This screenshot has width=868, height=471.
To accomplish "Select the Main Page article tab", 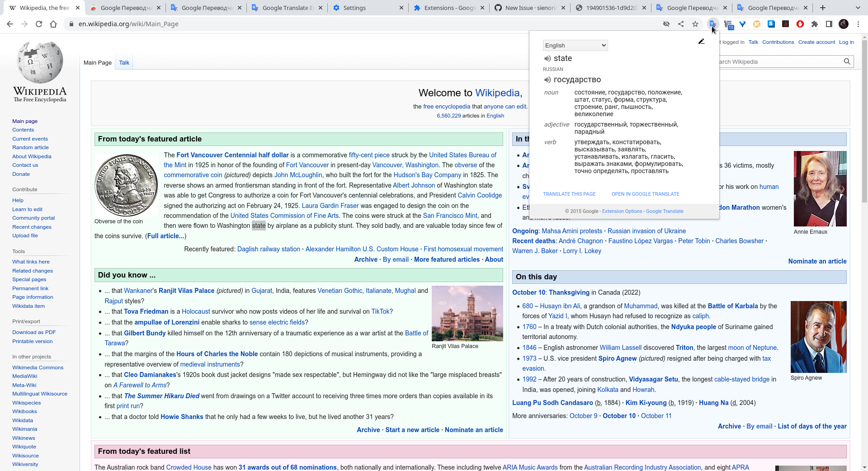I will 98,63.
